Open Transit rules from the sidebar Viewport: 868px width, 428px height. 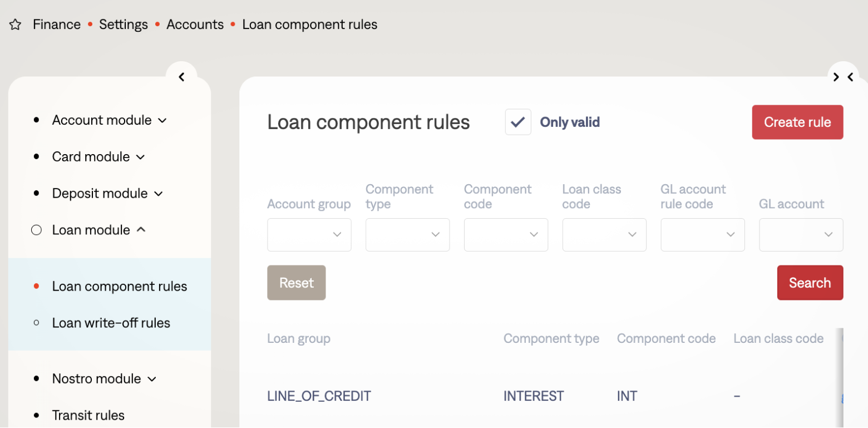(x=88, y=415)
